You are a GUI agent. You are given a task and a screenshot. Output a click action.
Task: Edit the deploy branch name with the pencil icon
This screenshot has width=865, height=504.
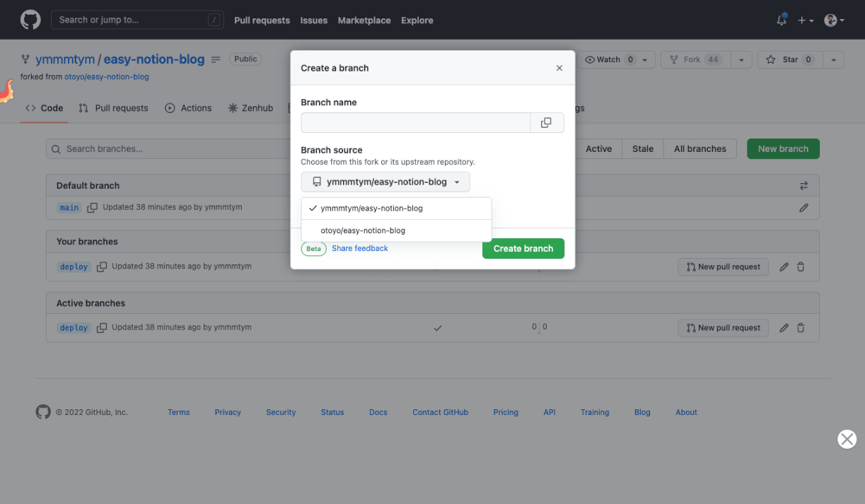784,266
